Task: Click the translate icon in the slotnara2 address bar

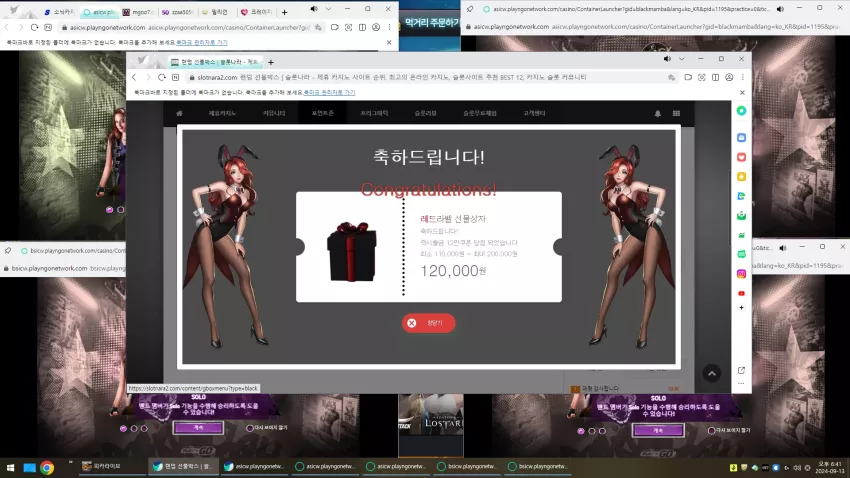Action: pos(672,77)
